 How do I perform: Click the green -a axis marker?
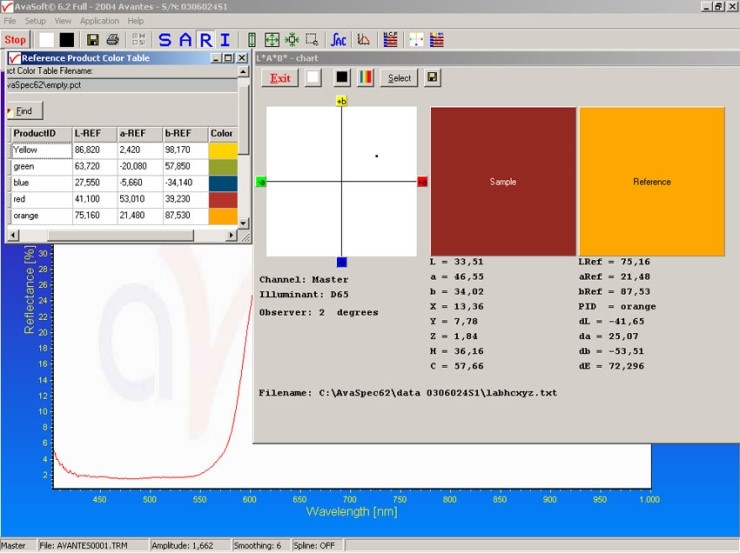[x=261, y=182]
